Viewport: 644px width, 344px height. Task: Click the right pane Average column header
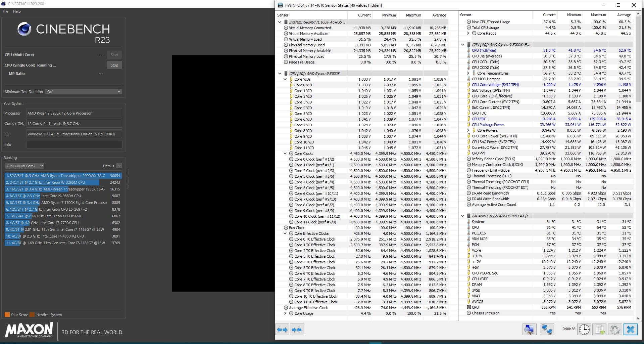click(x=620, y=15)
